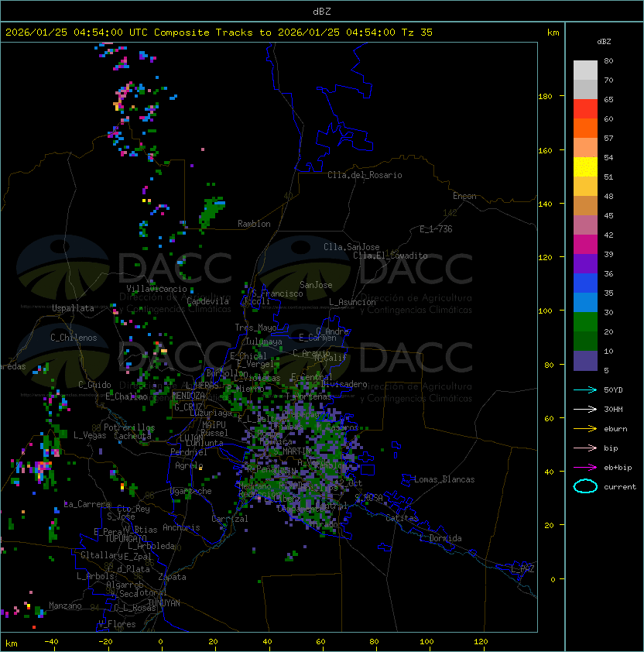Viewport: 644px width, 652px height.
Task: Click the Villavicencio place label
Action: (x=156, y=289)
